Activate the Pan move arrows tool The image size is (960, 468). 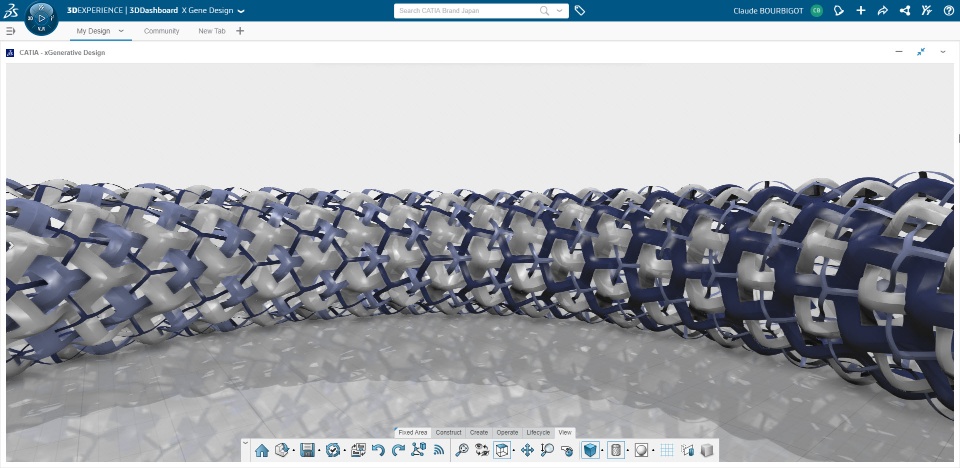click(527, 450)
